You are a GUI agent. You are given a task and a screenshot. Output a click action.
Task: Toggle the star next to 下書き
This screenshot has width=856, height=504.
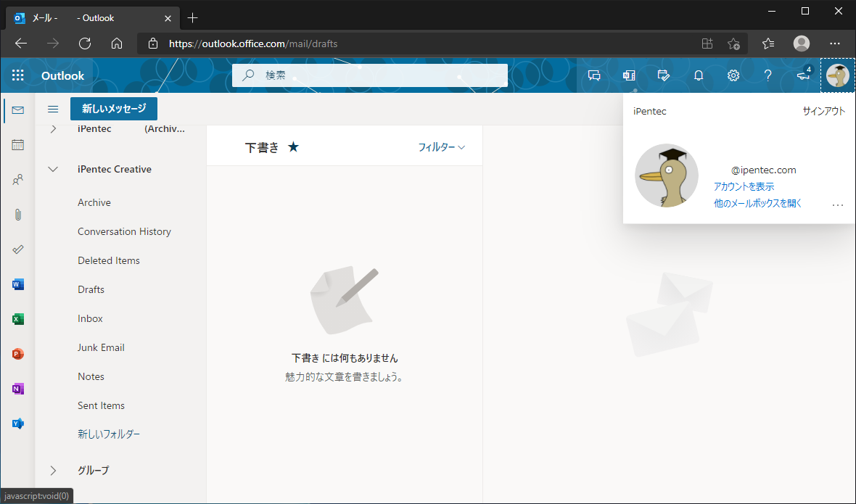pyautogui.click(x=293, y=146)
